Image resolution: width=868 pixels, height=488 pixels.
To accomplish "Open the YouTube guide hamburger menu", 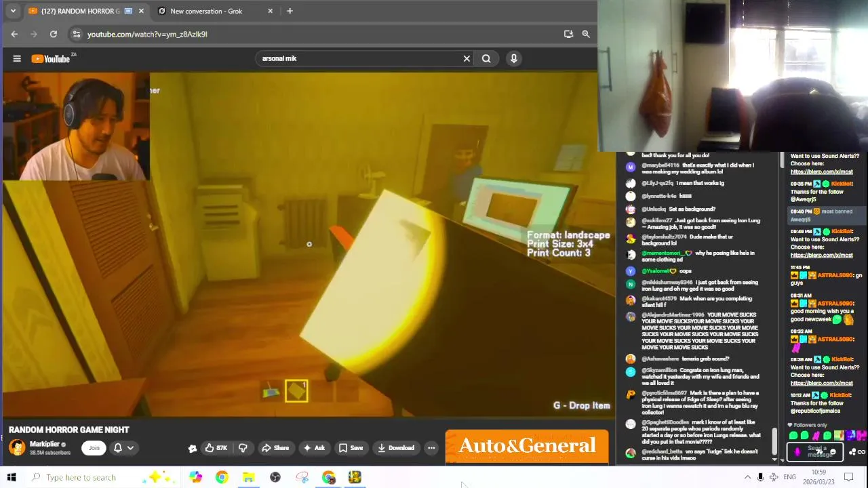I will pyautogui.click(x=17, y=58).
